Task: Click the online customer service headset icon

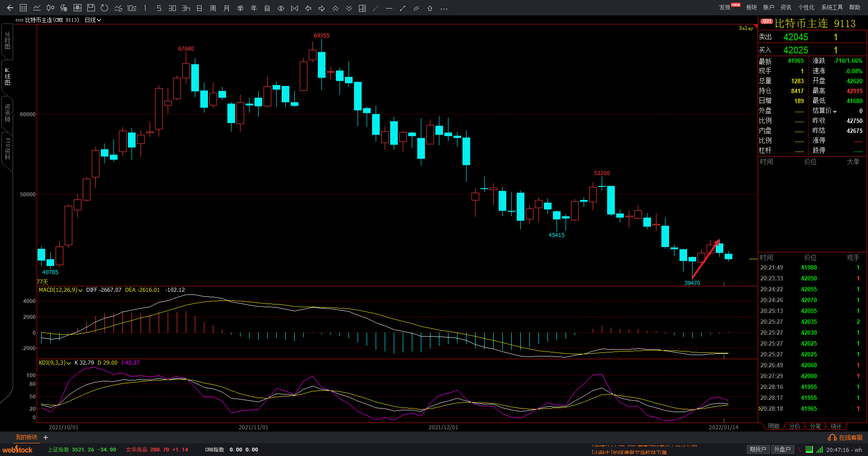Action: [x=832, y=437]
